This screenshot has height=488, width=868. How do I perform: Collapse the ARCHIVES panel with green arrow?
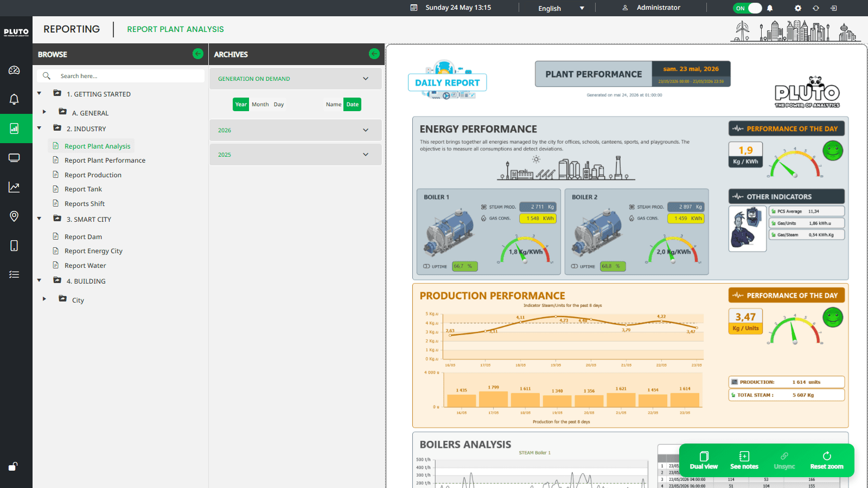(374, 54)
